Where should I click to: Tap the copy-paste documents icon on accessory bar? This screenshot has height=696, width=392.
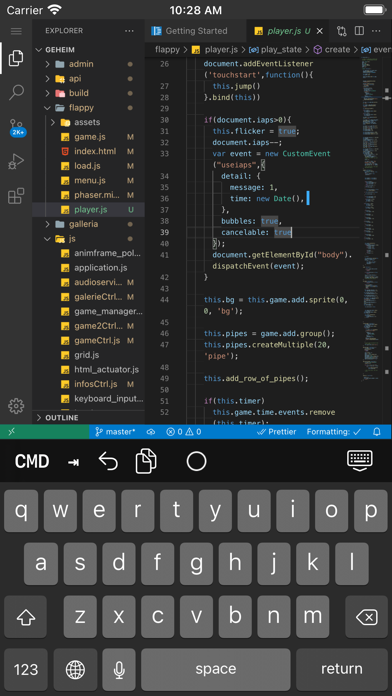tap(146, 461)
